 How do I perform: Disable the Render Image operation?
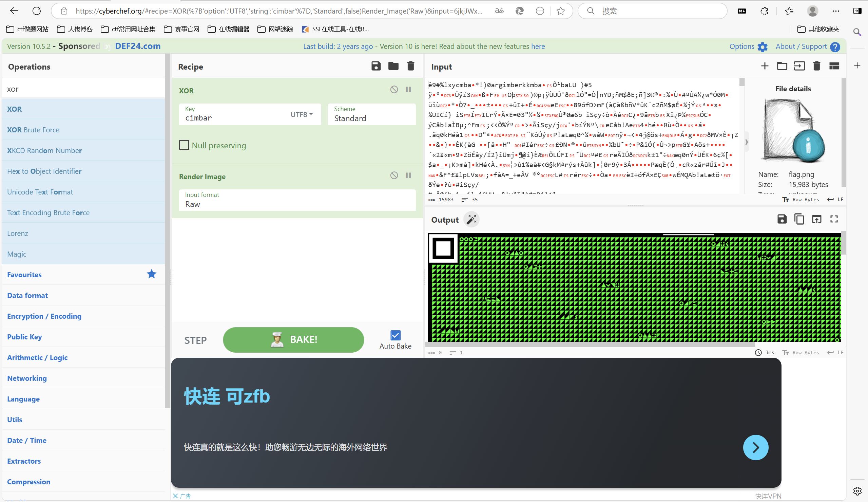tap(394, 175)
